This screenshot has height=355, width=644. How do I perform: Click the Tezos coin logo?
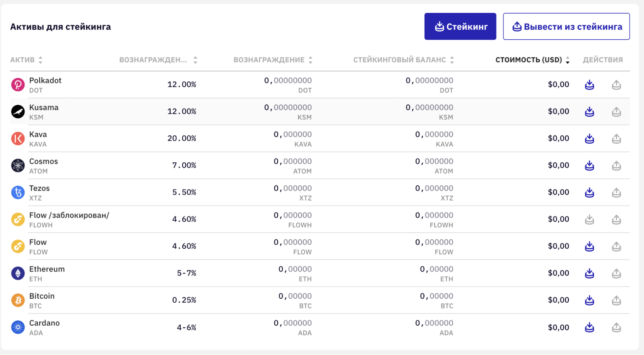tap(18, 193)
